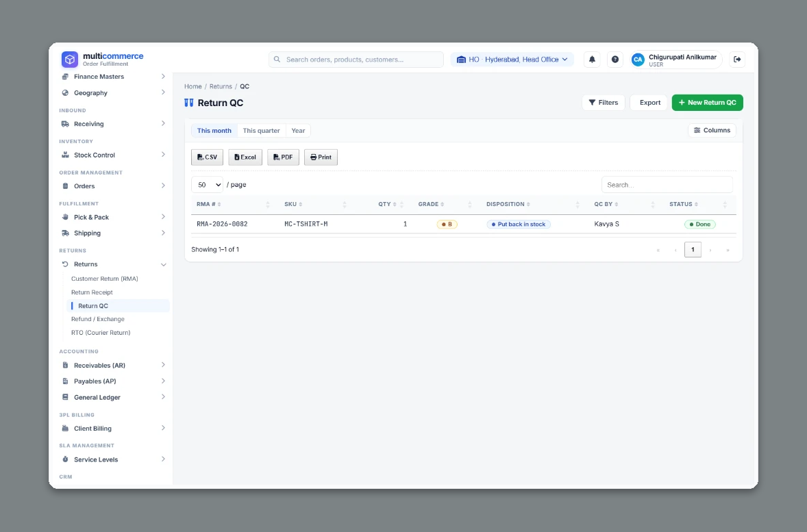807x532 pixels.
Task: Click the General Ledger book icon
Action: tap(65, 397)
